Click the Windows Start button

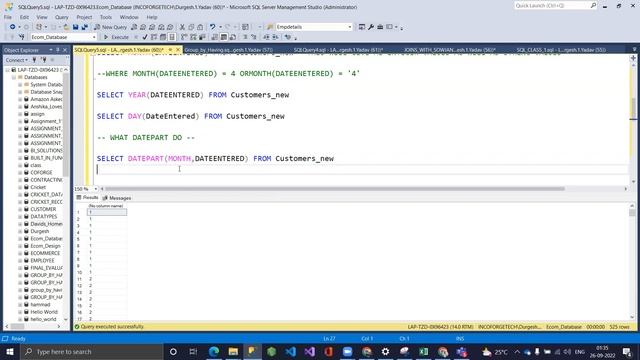(9, 351)
